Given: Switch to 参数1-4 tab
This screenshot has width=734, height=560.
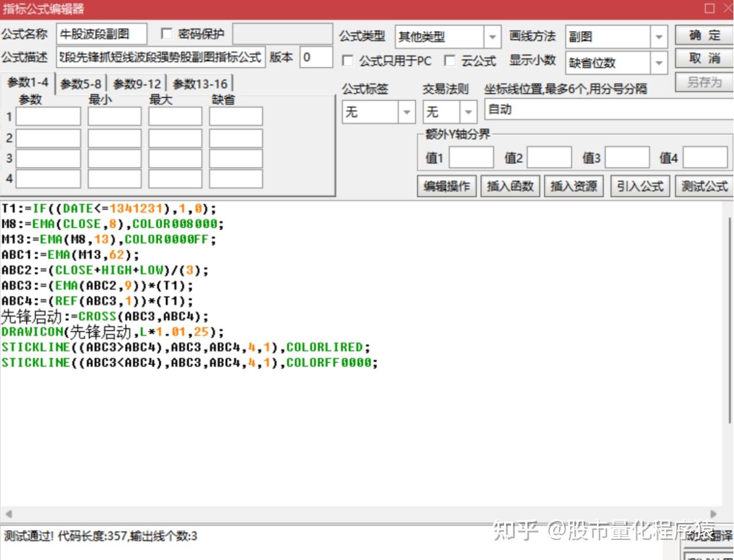Looking at the screenshot, I should pyautogui.click(x=28, y=83).
